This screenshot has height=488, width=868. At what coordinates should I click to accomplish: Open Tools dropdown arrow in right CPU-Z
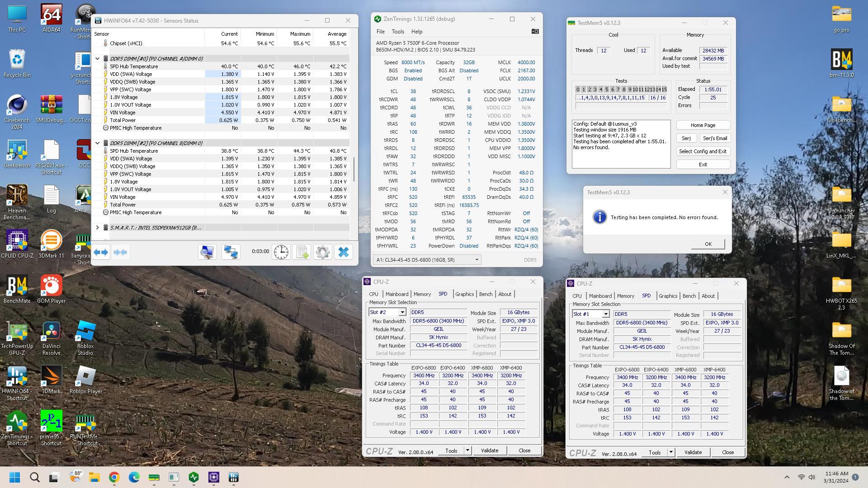pyautogui.click(x=671, y=452)
